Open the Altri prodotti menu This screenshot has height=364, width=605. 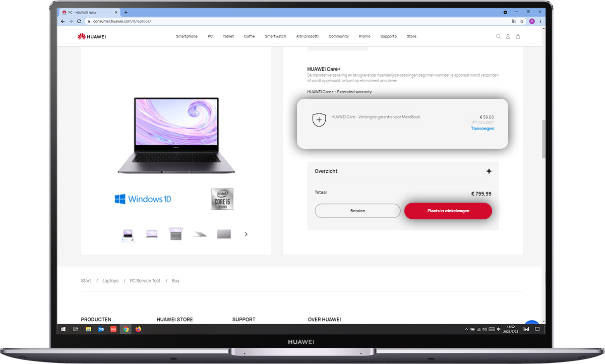click(308, 36)
